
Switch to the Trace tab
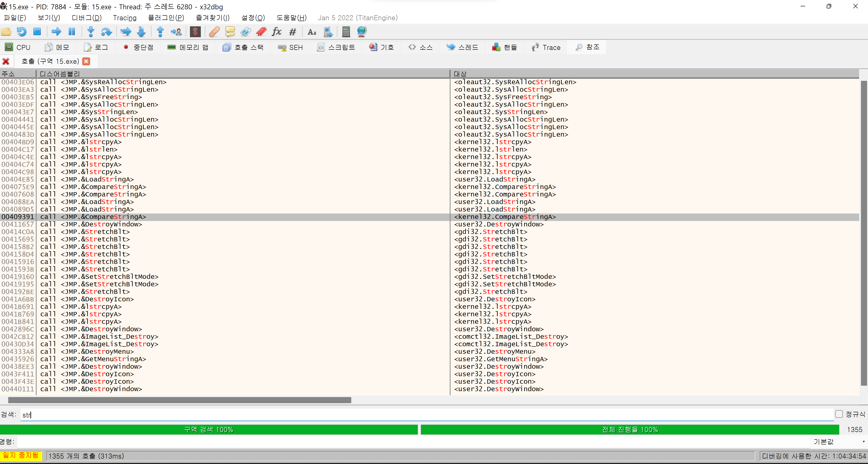[546, 47]
